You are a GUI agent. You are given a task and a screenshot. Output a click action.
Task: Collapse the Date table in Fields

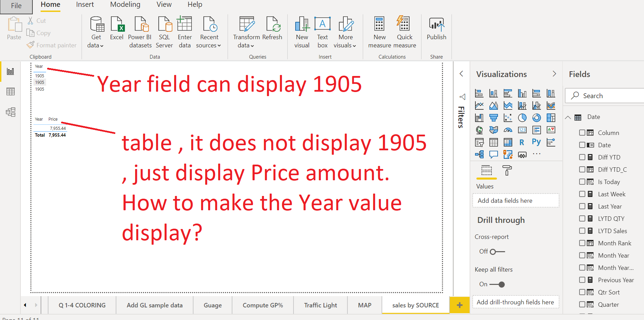[568, 117]
